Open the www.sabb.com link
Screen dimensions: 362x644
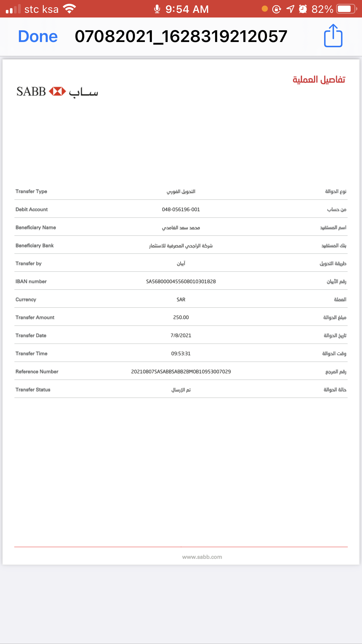pyautogui.click(x=202, y=557)
